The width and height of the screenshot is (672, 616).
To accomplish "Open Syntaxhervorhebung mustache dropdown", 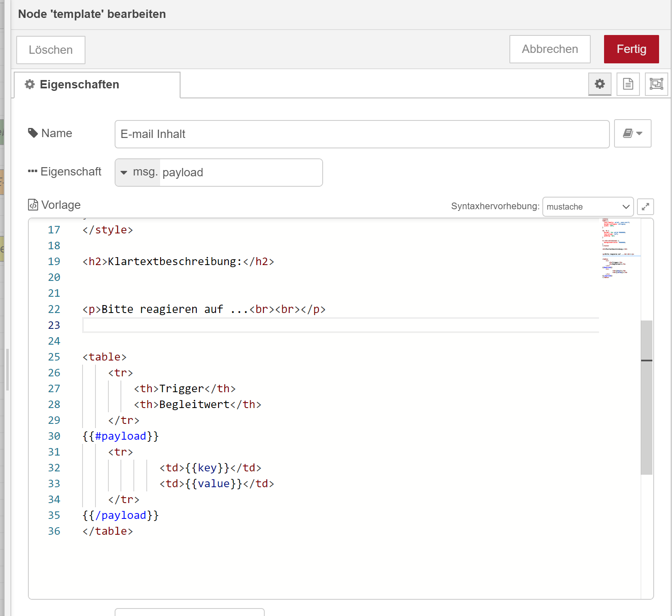I will pyautogui.click(x=588, y=207).
